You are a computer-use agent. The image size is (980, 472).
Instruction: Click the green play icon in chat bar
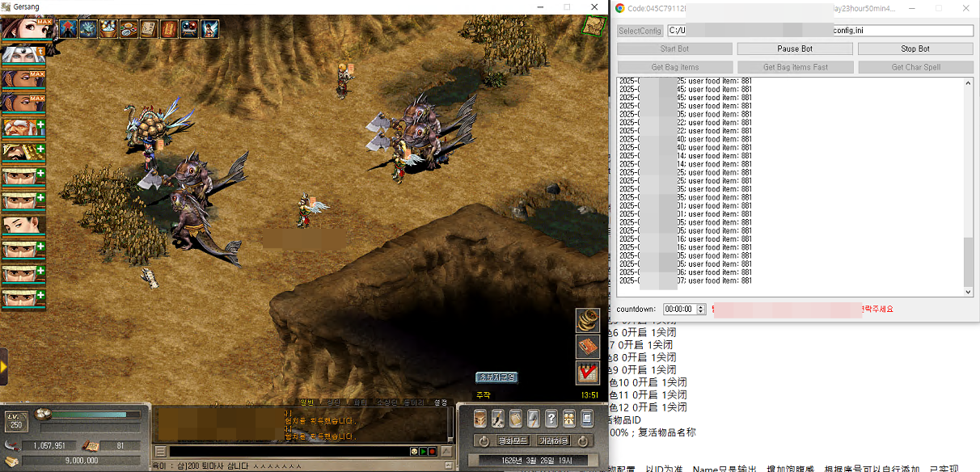point(423,451)
